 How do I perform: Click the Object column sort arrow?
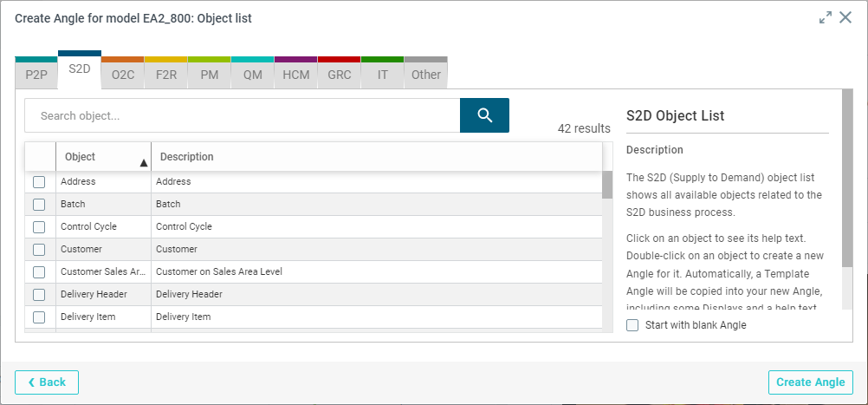143,162
